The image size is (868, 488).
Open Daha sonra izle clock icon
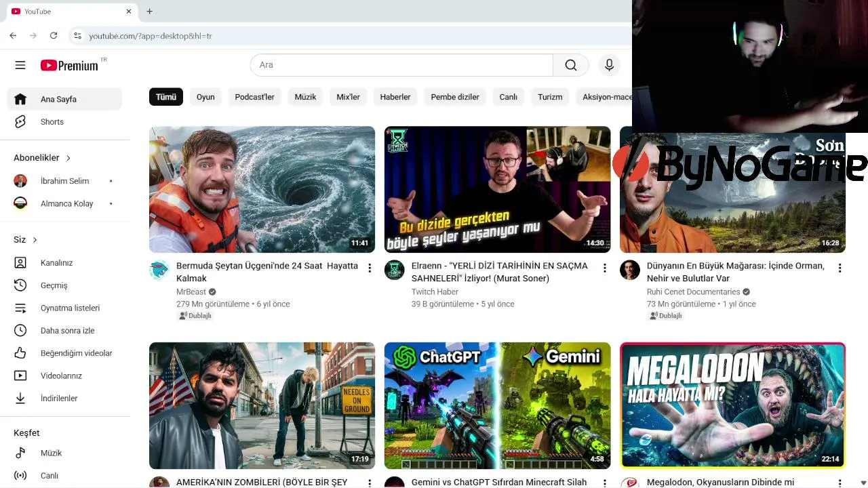pyautogui.click(x=20, y=331)
